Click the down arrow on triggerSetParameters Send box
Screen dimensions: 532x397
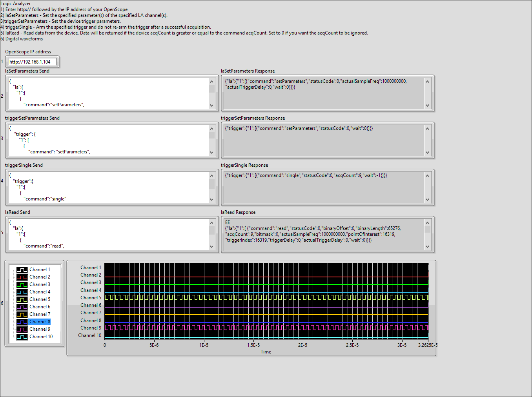click(212, 153)
